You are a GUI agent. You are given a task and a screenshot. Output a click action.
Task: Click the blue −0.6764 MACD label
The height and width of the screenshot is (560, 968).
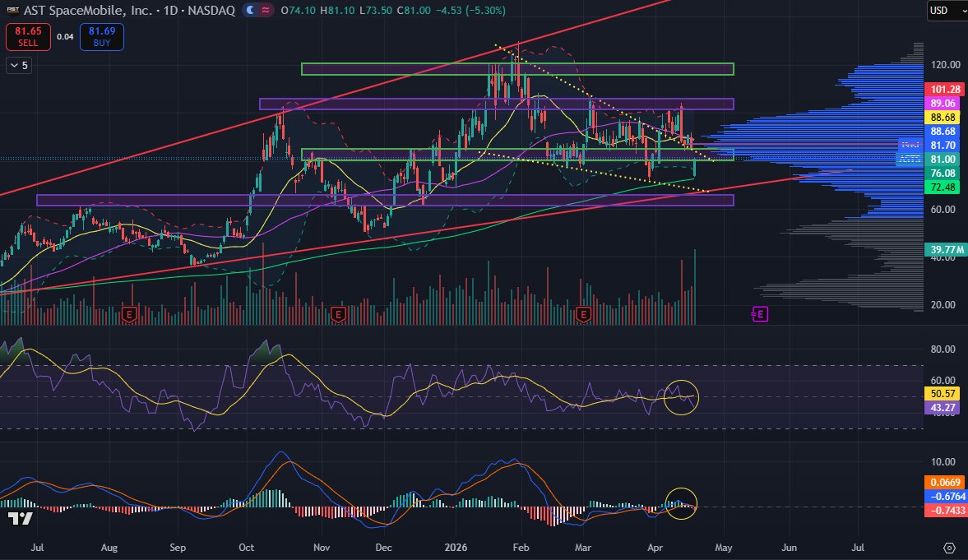point(946,497)
